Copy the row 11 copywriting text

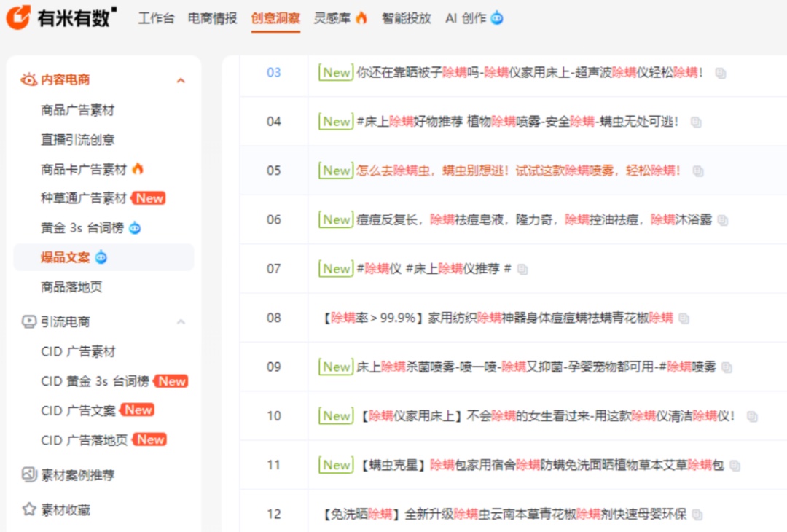point(735,466)
